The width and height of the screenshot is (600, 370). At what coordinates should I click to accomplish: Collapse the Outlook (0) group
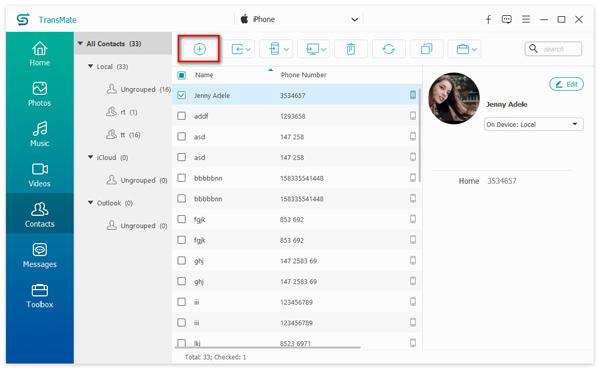(90, 202)
